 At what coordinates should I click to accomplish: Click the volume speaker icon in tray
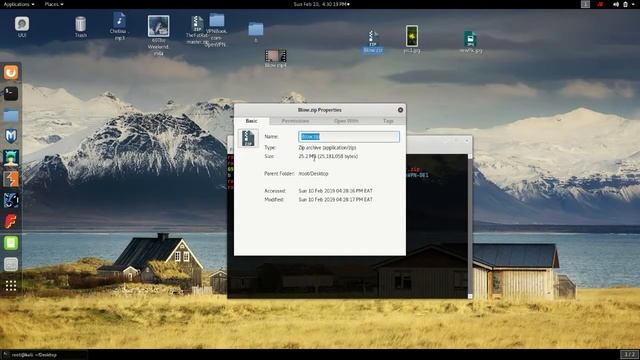616,4
